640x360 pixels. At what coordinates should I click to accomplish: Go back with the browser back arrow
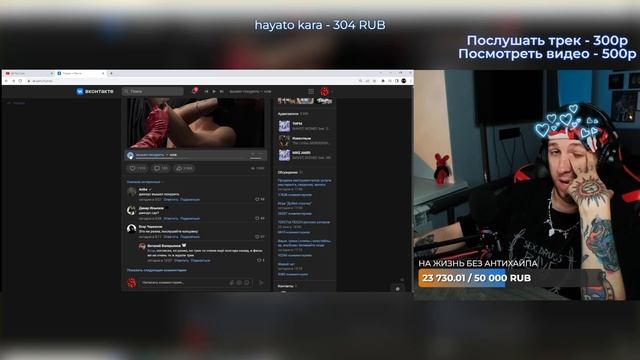[6, 81]
